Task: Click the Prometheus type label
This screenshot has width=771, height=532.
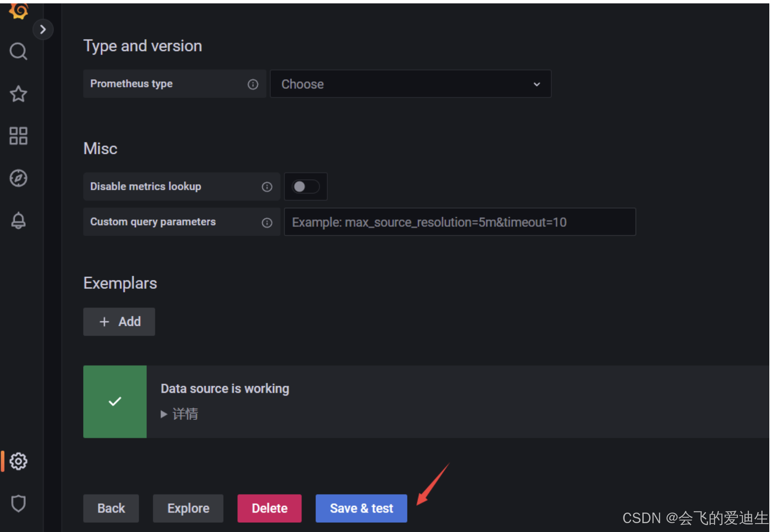Action: pos(132,83)
